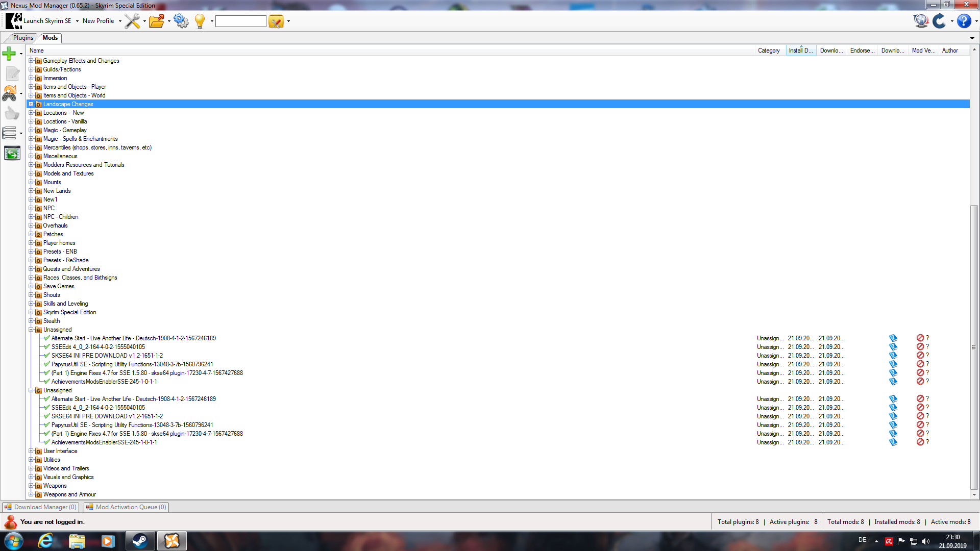Toggle checkmark of first PapyrusUtil SE mod

coord(46,364)
